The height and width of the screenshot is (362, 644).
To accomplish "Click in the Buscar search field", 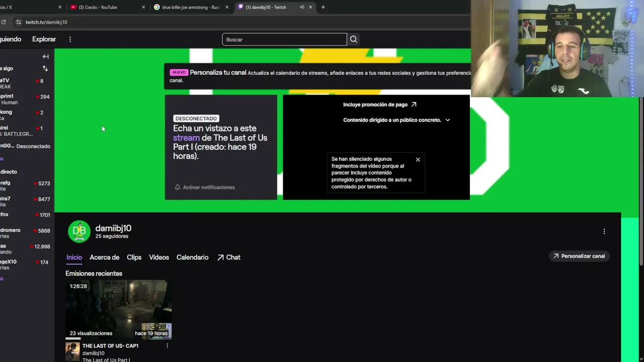I will pyautogui.click(x=284, y=39).
